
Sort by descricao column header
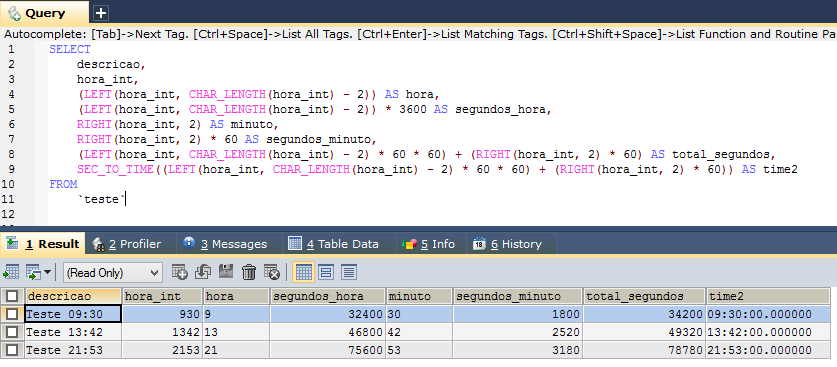point(73,296)
